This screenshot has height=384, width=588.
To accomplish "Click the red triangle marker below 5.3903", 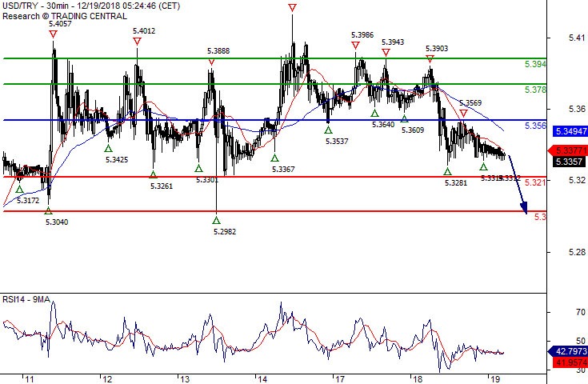I will (430, 59).
